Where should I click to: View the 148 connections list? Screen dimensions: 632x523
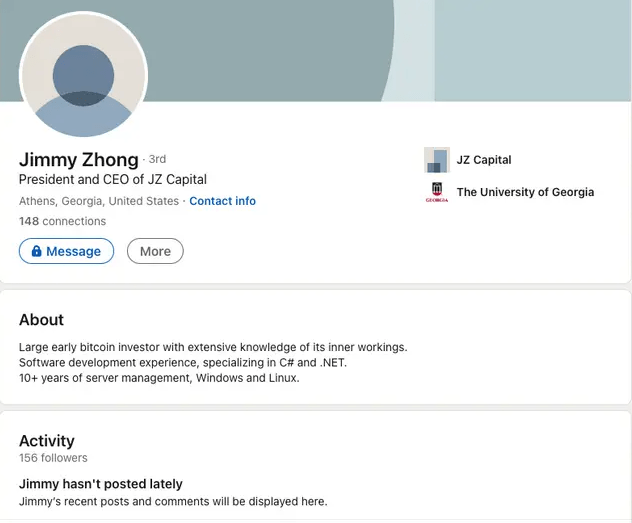click(62, 221)
